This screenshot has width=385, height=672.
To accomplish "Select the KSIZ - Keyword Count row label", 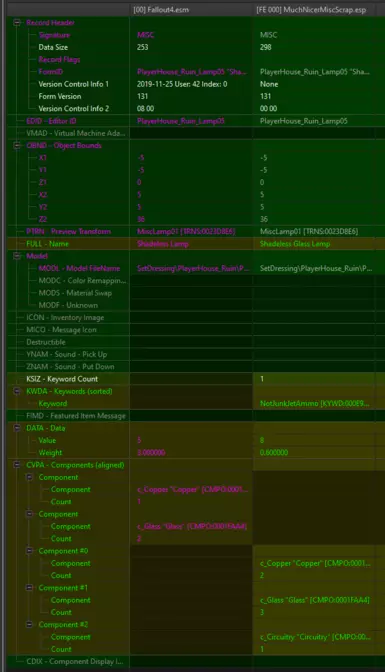I will click(62, 379).
